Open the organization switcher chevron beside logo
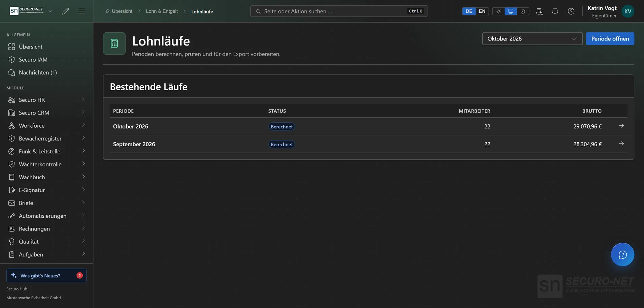The width and height of the screenshot is (644, 308). pyautogui.click(x=50, y=11)
